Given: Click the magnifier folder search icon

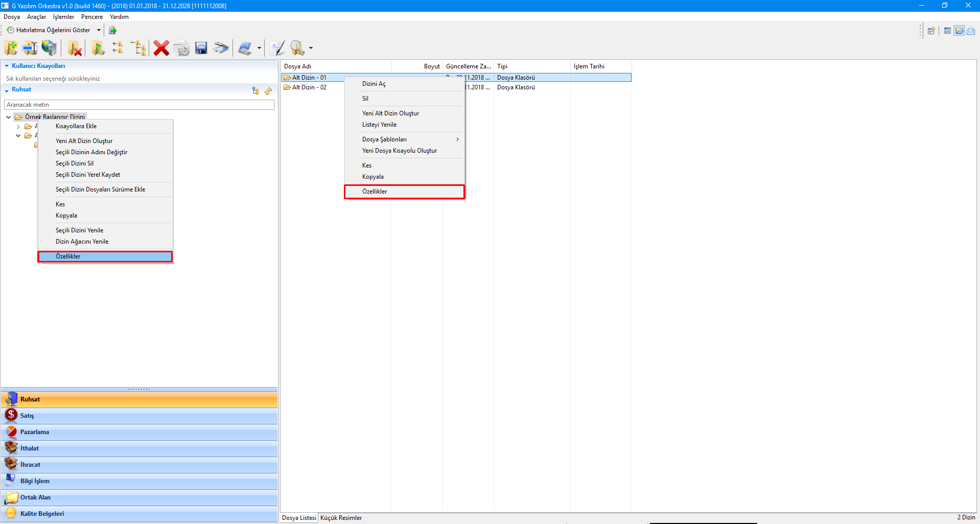Looking at the screenshot, I should coord(297,48).
